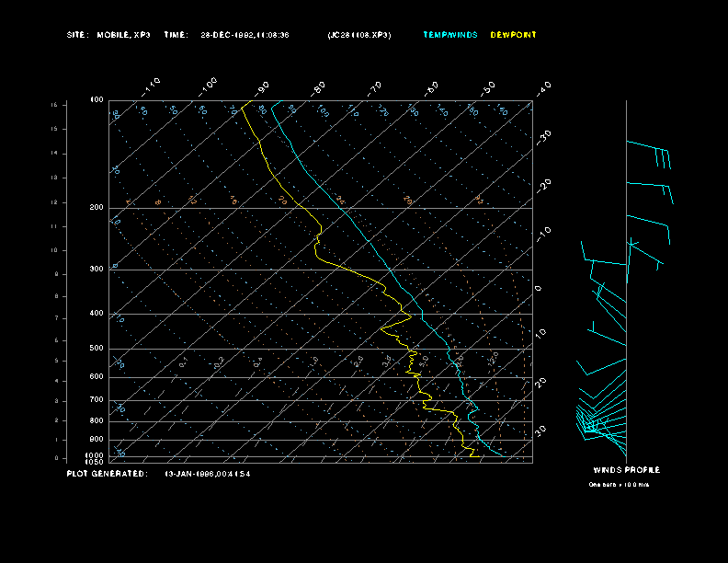Image resolution: width=728 pixels, height=563 pixels.
Task: Click the "12" tick on height scale
Action: [x=54, y=202]
